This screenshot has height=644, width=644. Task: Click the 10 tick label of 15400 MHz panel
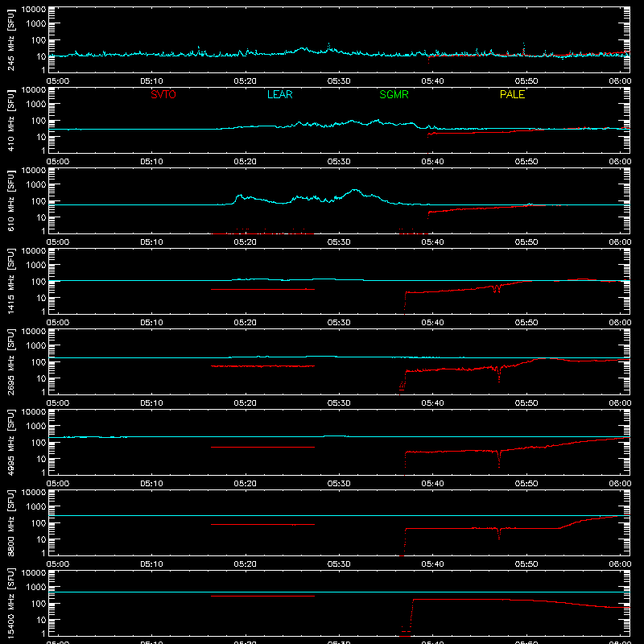click(x=42, y=620)
